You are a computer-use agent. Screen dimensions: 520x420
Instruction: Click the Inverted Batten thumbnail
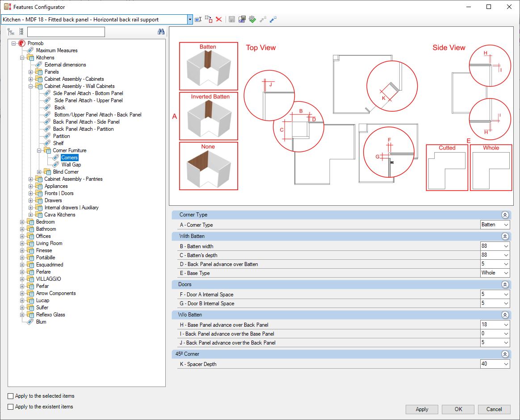(x=209, y=116)
